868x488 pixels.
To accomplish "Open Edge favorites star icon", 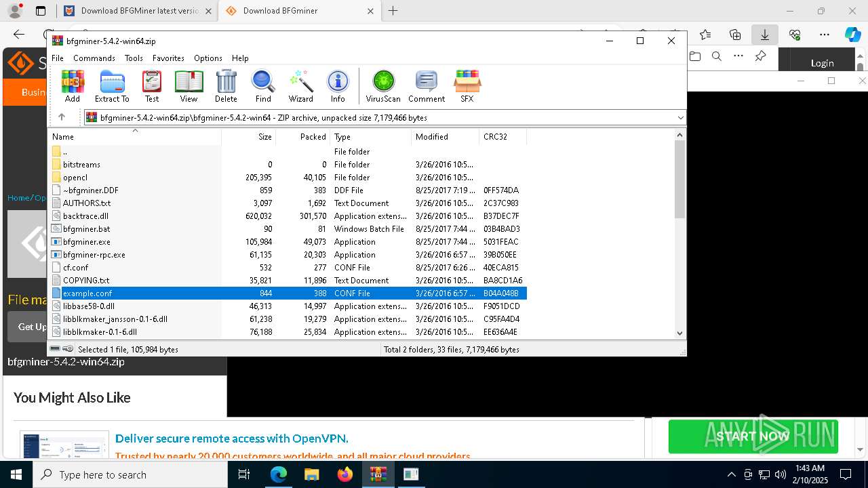I will (705, 35).
